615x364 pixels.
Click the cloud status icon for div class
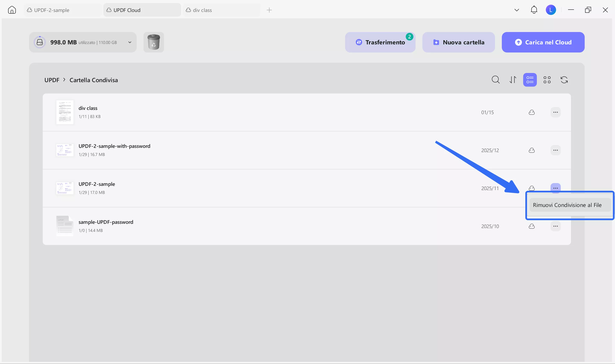click(x=532, y=112)
